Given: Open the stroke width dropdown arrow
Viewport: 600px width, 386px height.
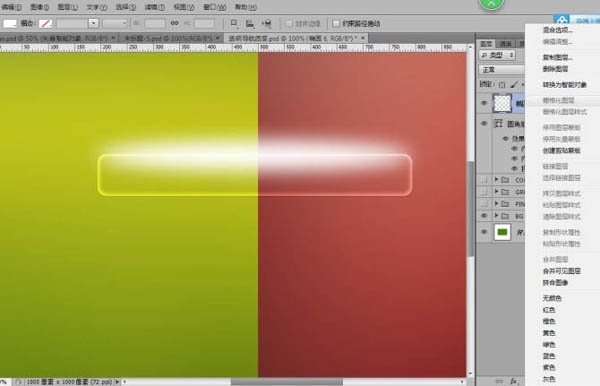Looking at the screenshot, I should (x=93, y=23).
